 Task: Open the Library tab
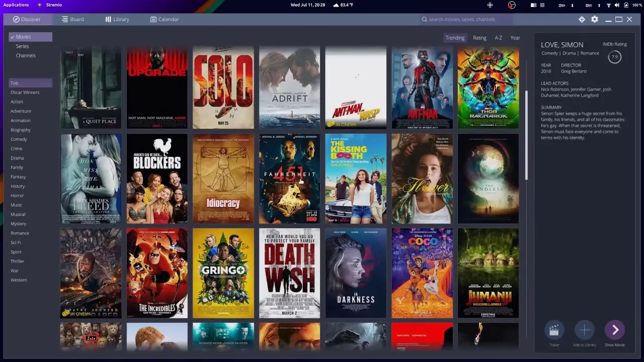tap(117, 19)
